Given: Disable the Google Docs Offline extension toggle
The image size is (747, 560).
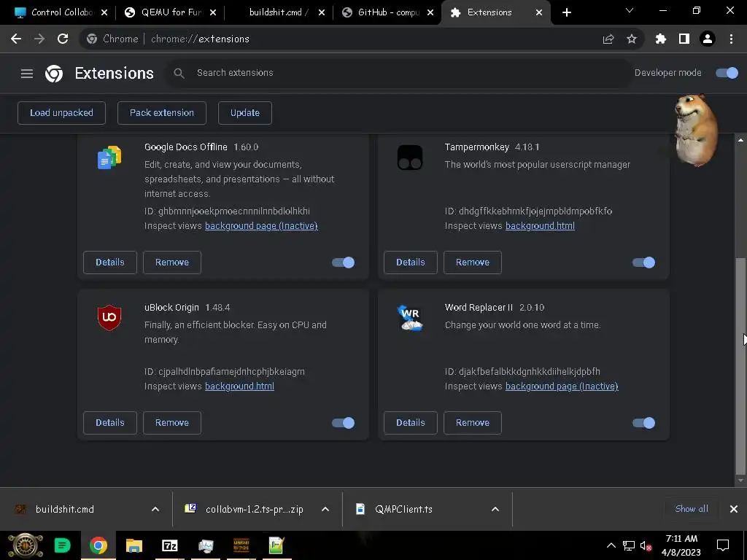Looking at the screenshot, I should (x=343, y=262).
